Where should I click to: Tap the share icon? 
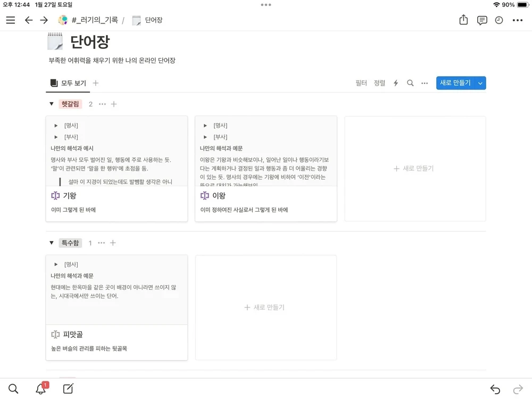[x=463, y=20]
